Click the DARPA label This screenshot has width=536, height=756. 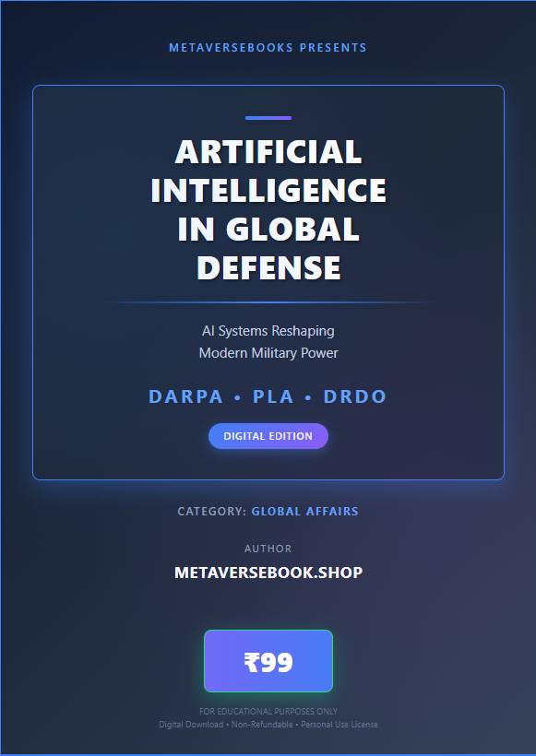click(185, 396)
